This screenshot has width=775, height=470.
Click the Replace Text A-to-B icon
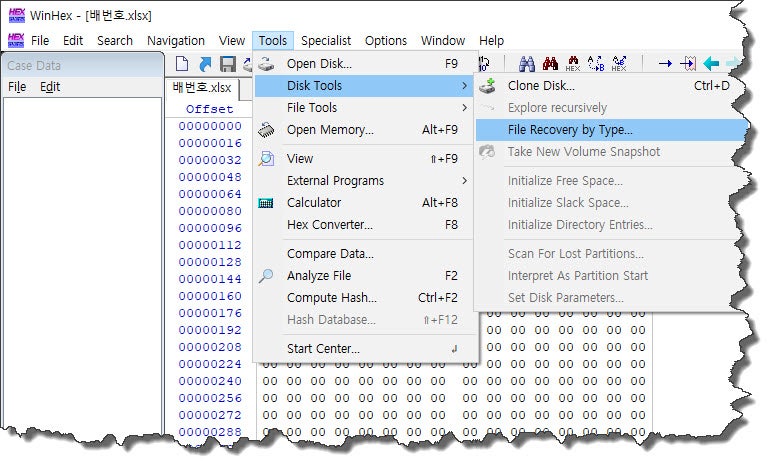pyautogui.click(x=596, y=64)
